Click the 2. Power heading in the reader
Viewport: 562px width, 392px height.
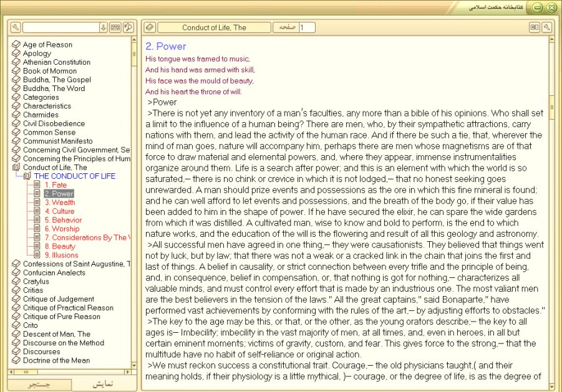[165, 46]
